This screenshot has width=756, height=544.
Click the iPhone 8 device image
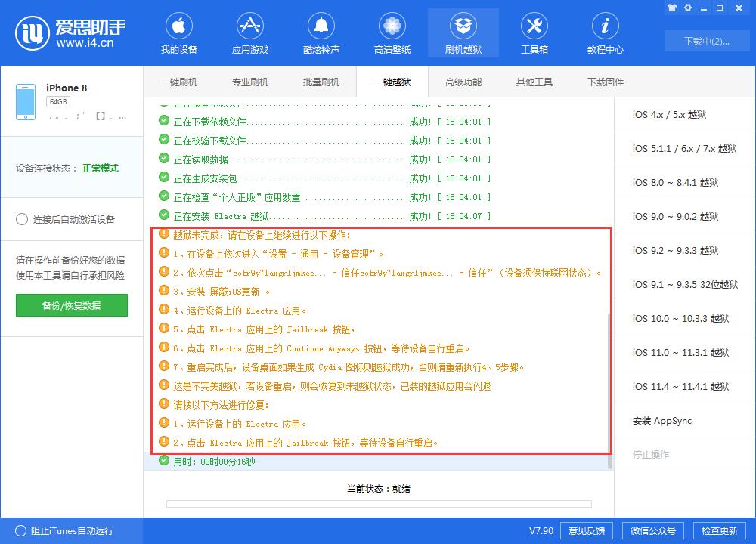(x=26, y=102)
